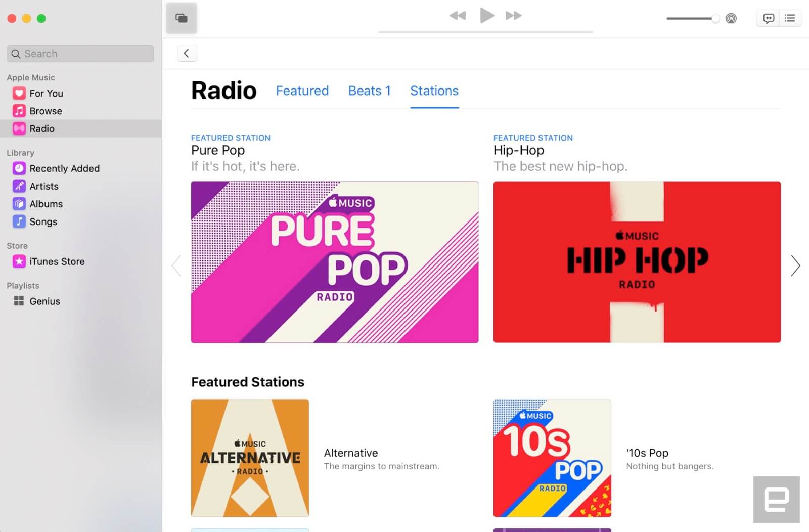The image size is (809, 532).
Task: Click FEATURED STATION label above Pure Pop
Action: [231, 138]
